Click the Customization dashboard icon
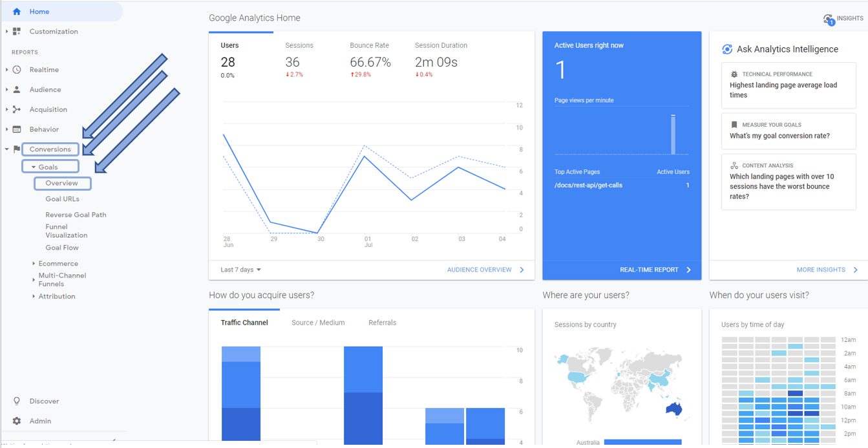The image size is (868, 448). 17,32
